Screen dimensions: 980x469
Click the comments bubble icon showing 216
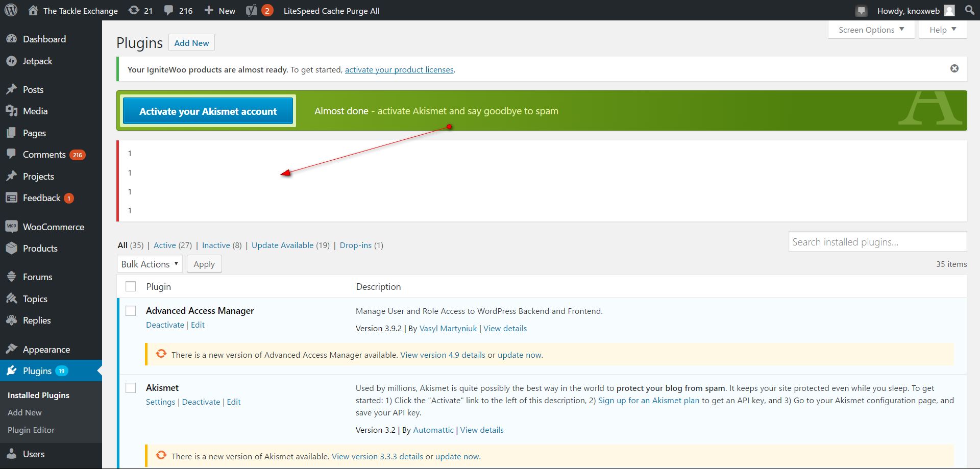tap(169, 10)
